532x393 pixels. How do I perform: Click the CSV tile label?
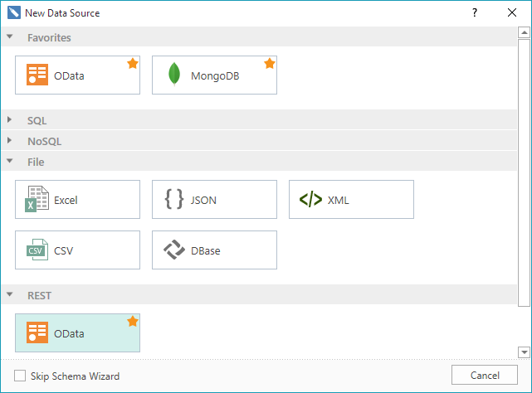click(x=63, y=251)
